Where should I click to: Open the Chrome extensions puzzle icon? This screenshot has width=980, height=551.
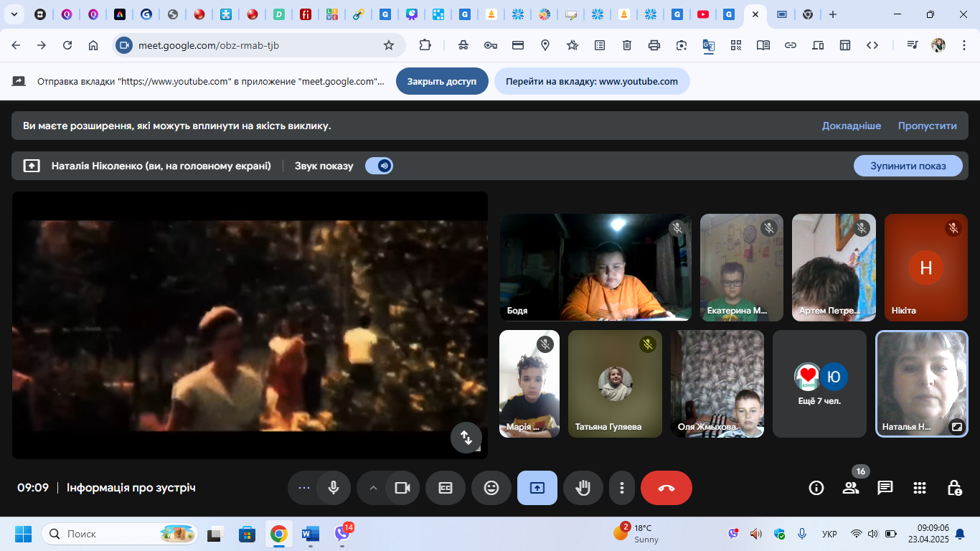click(x=425, y=45)
